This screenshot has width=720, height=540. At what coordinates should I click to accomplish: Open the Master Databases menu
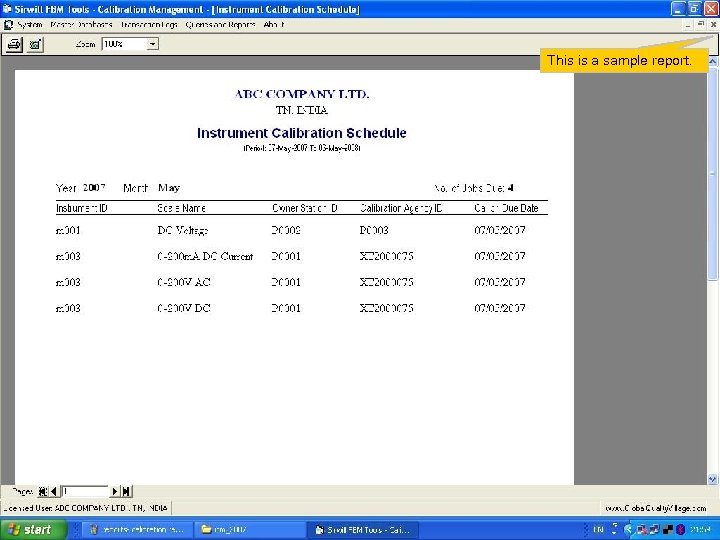coord(81,25)
